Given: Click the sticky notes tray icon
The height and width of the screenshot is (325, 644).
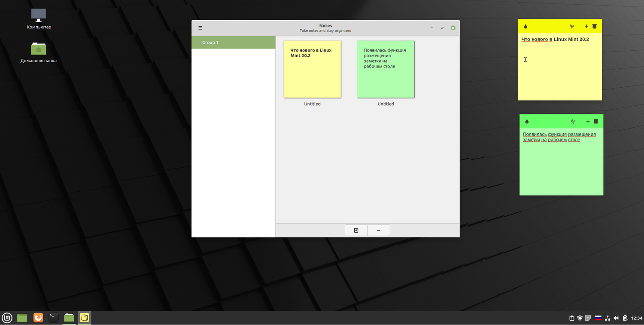Looking at the screenshot, I should [x=588, y=318].
